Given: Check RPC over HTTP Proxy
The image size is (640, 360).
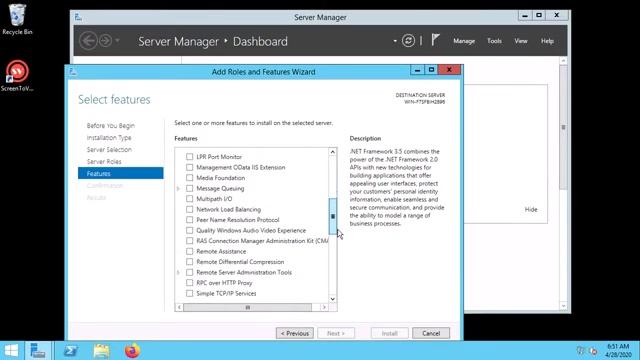Looking at the screenshot, I should click(189, 283).
